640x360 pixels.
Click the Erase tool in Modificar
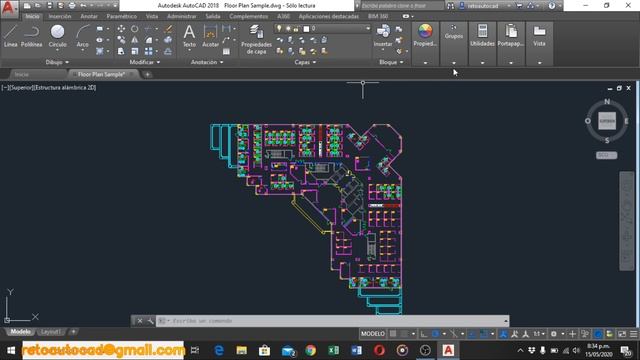pyautogui.click(x=168, y=29)
